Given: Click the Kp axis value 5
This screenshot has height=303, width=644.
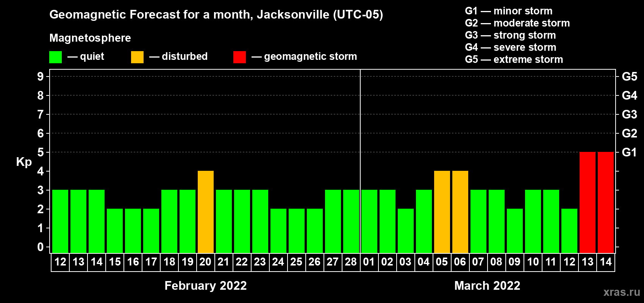Looking at the screenshot, I should [41, 152].
